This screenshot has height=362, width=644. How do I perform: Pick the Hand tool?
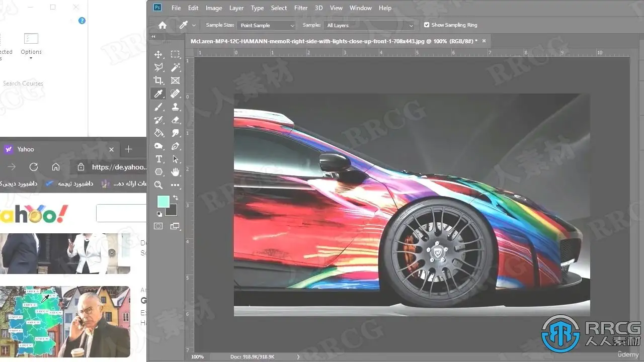pos(175,172)
